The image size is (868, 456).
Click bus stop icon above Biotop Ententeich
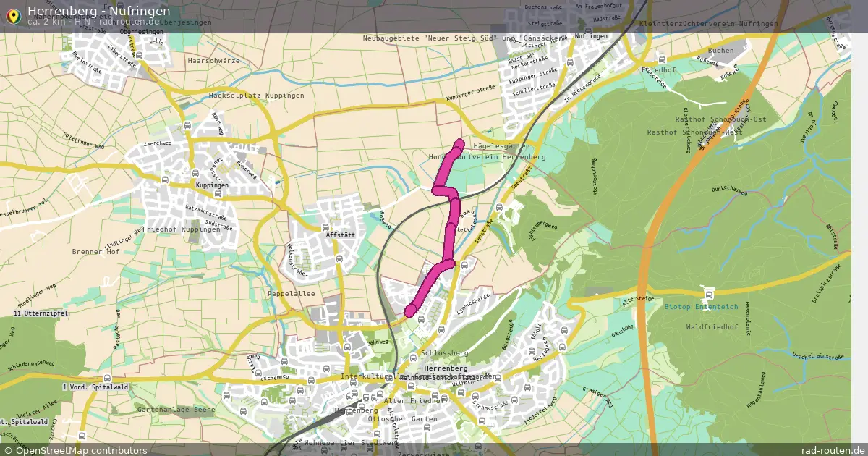click(709, 294)
